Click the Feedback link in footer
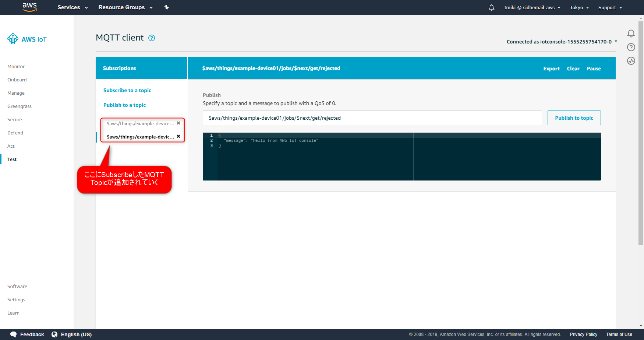 click(x=32, y=334)
